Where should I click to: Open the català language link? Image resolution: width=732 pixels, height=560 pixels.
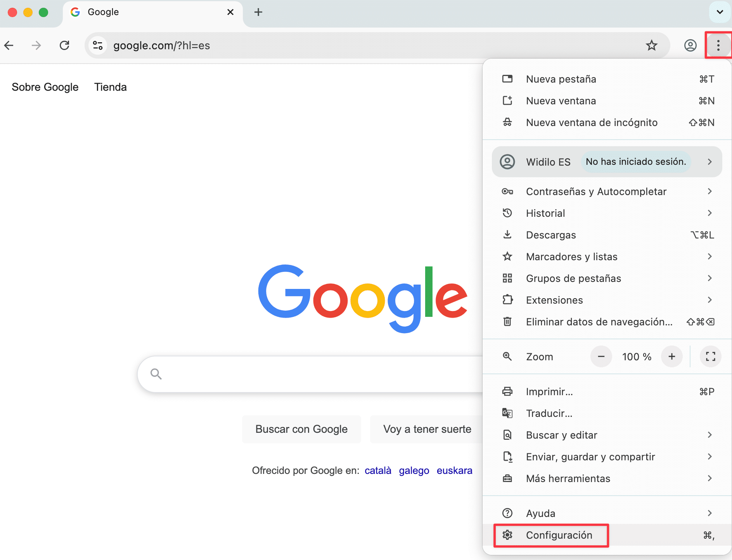tap(378, 470)
